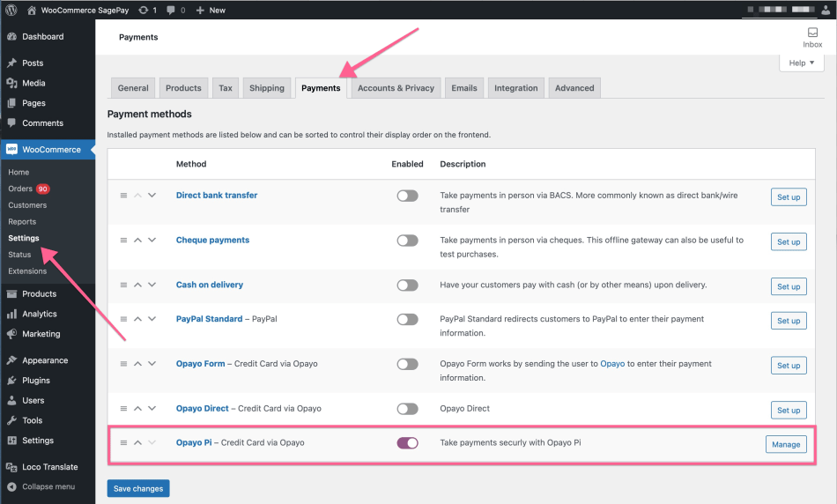837x504 pixels.
Task: Move Cheque payments down with arrow
Action: pos(152,241)
